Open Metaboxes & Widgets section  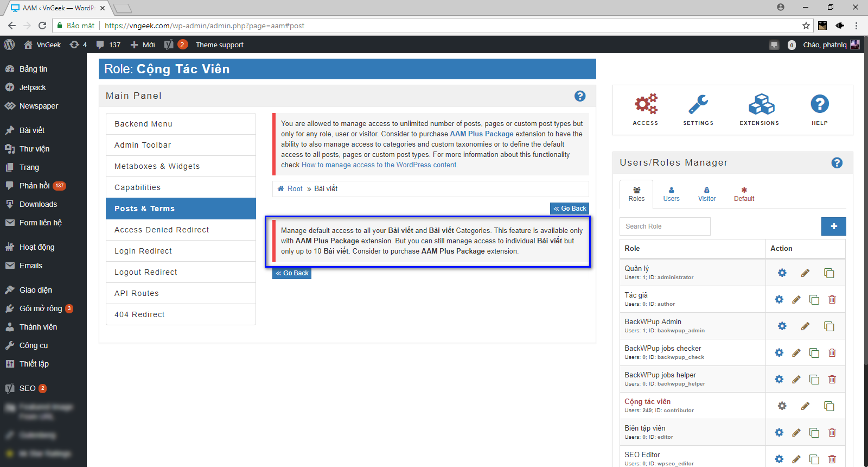click(x=181, y=166)
